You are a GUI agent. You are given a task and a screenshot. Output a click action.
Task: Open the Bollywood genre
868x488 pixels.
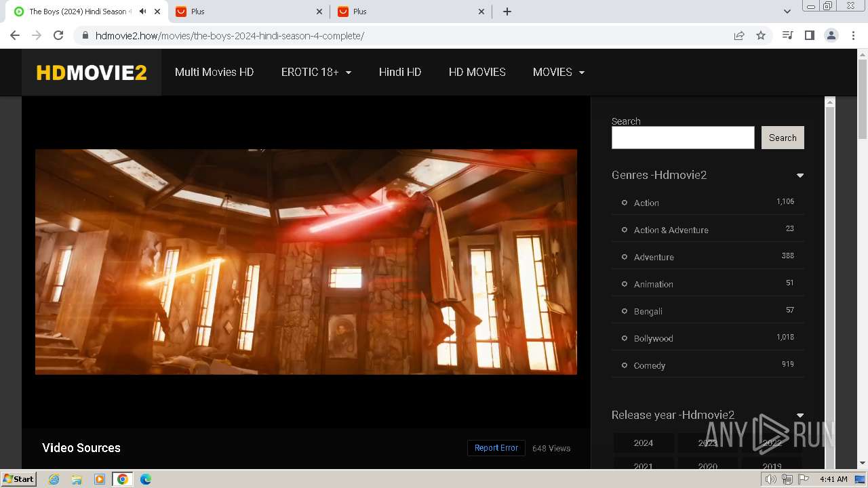(654, 338)
